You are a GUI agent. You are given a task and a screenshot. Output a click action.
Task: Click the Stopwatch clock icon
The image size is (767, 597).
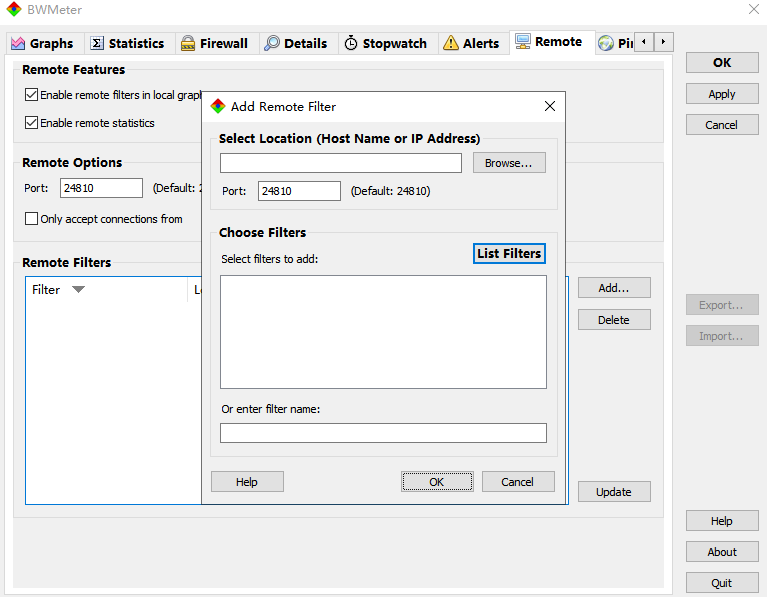click(351, 43)
